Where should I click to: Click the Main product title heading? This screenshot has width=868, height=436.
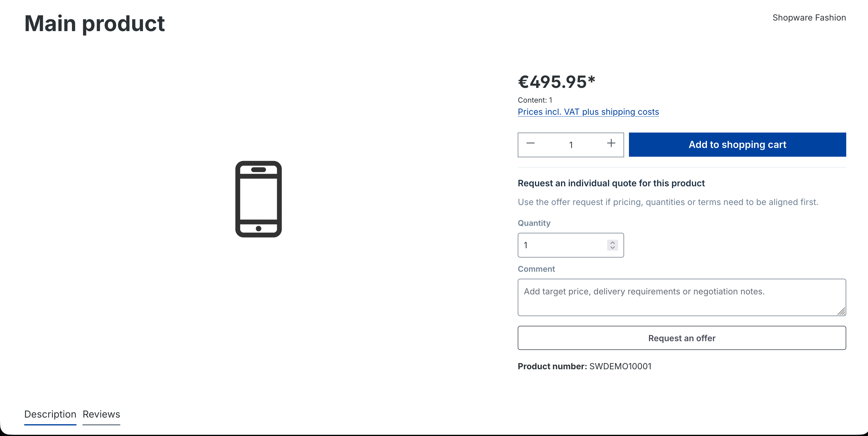click(x=94, y=24)
